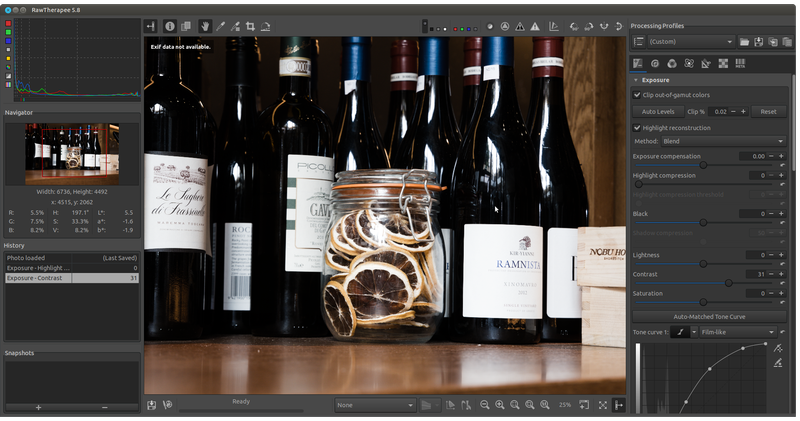The image size is (800, 421).
Task: Flip image horizontally icon
Action: [x=604, y=27]
